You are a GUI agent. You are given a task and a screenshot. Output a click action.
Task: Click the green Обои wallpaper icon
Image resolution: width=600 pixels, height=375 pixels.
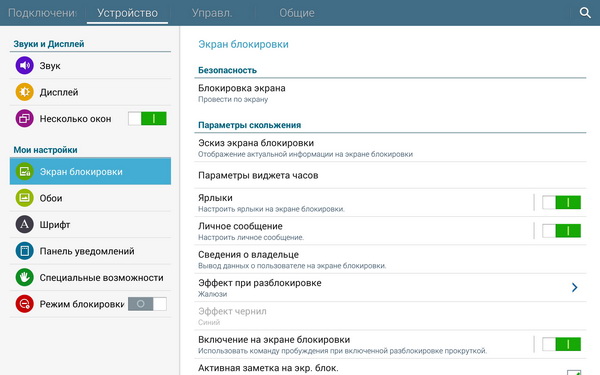(24, 198)
